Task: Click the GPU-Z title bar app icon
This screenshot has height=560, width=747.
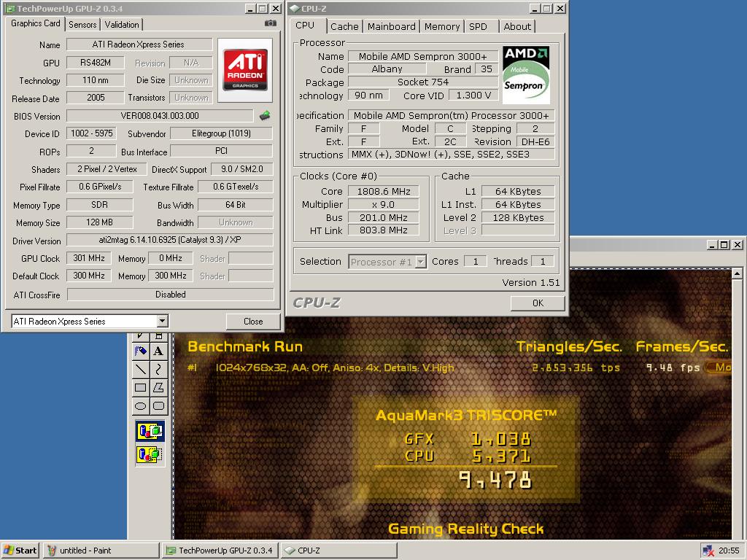Action: (x=9, y=9)
